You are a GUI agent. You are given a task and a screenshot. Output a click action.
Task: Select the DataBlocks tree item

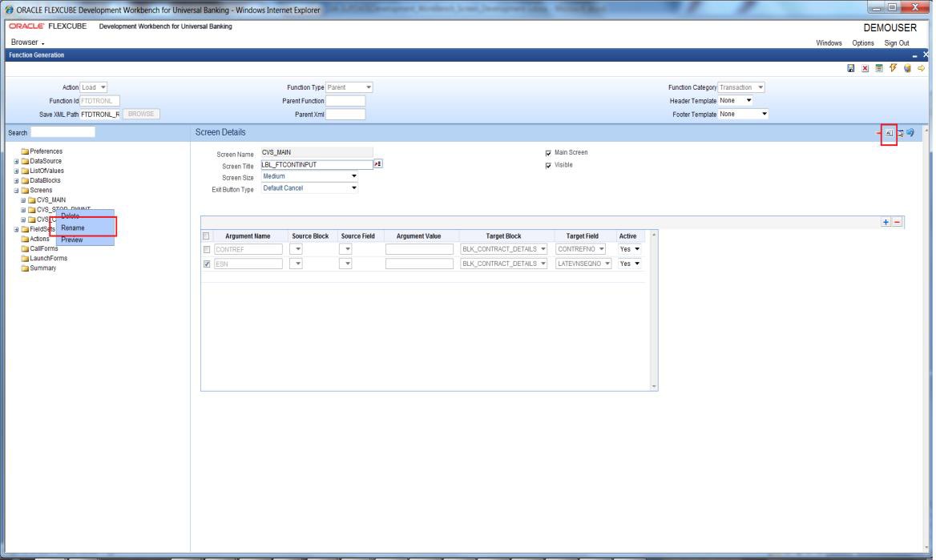coord(46,181)
